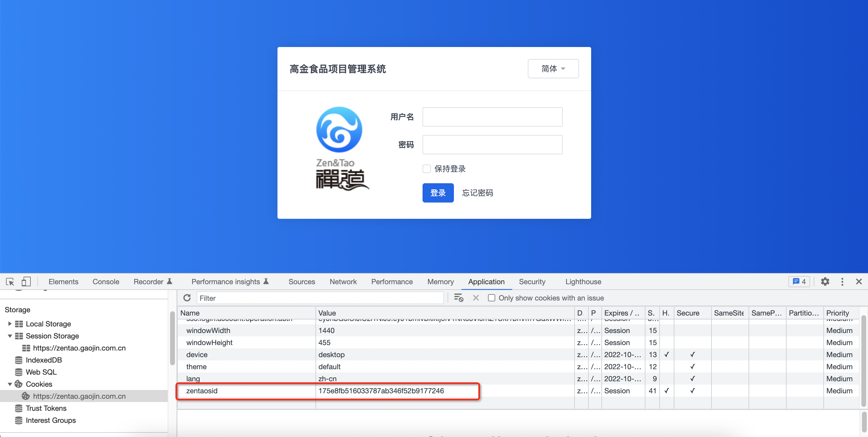
Task: Select Session Storage zentao.gaojin.com.cn entry
Action: pos(79,348)
